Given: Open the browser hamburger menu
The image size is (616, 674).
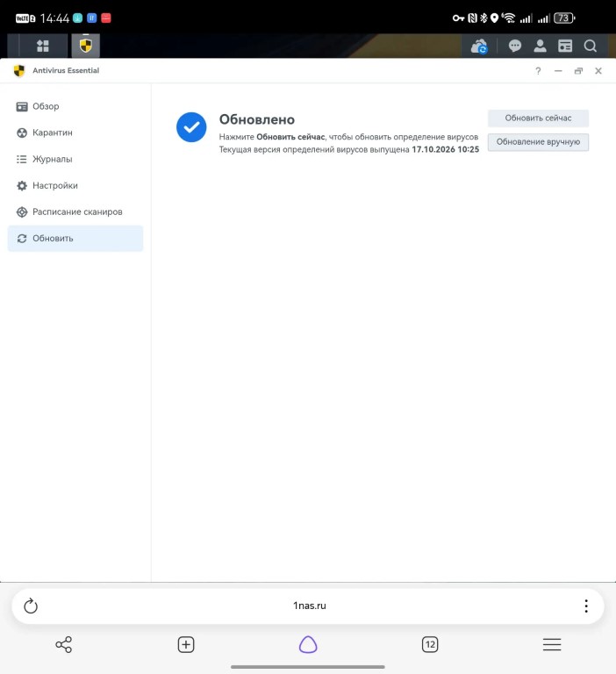Looking at the screenshot, I should pos(552,644).
